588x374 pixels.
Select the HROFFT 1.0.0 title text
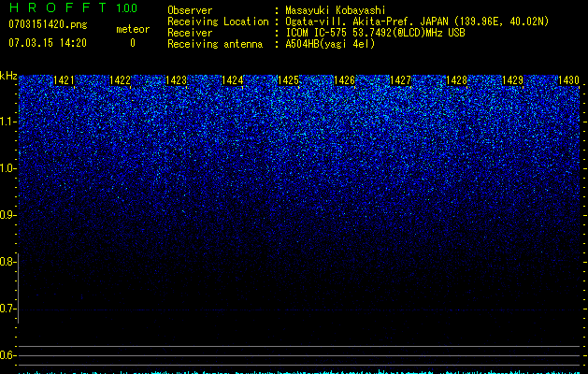[x=73, y=7]
